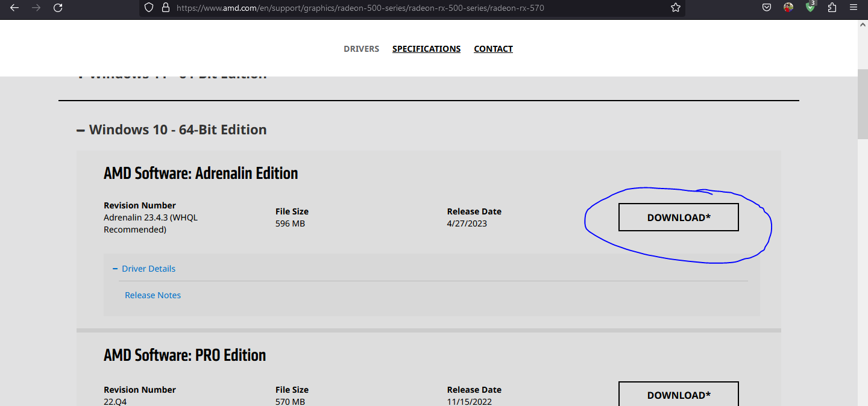Open the tracking protection shield icon
Screen dimensions: 868x406
149,8
